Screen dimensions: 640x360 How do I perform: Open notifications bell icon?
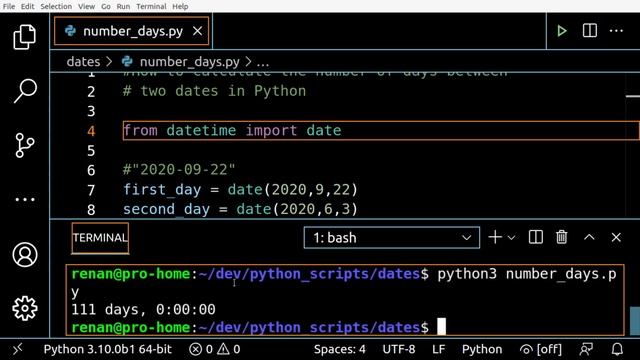point(617,349)
